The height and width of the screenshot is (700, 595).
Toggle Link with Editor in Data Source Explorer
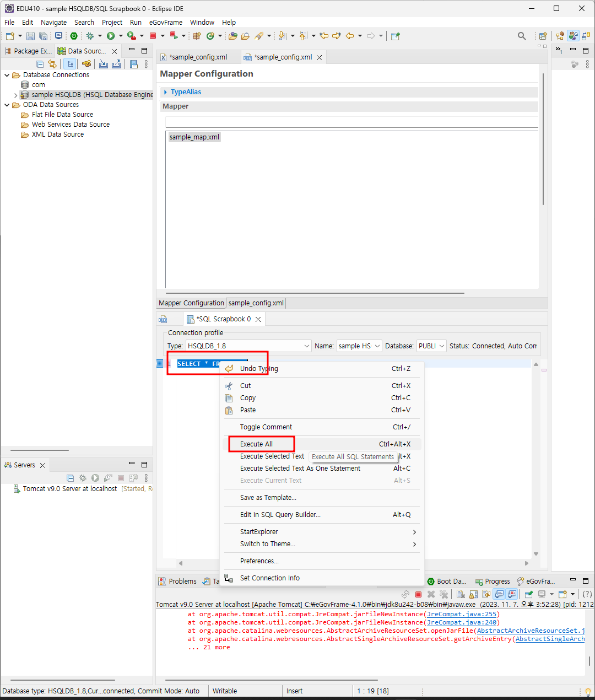click(52, 64)
